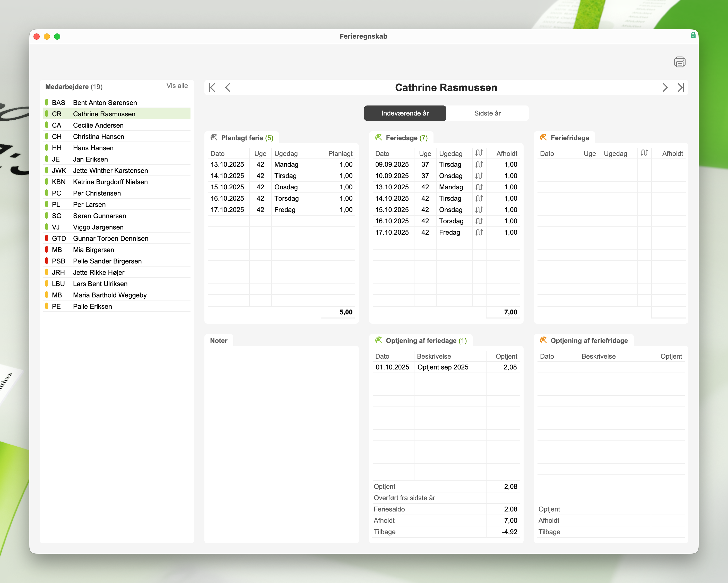Go to next employee arrow

(665, 88)
